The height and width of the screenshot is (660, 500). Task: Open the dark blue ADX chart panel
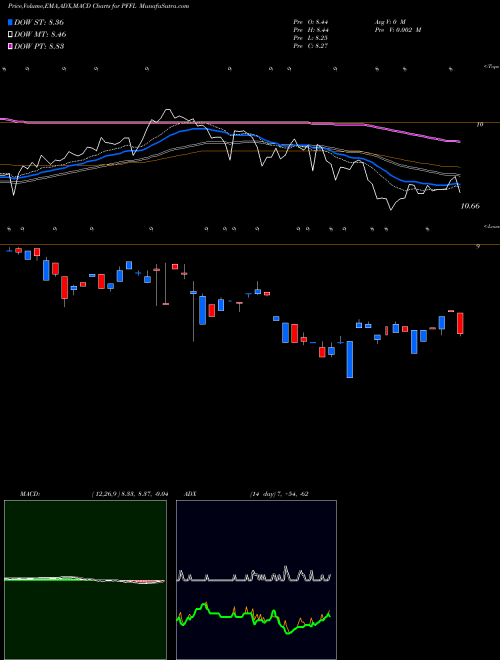(x=256, y=580)
